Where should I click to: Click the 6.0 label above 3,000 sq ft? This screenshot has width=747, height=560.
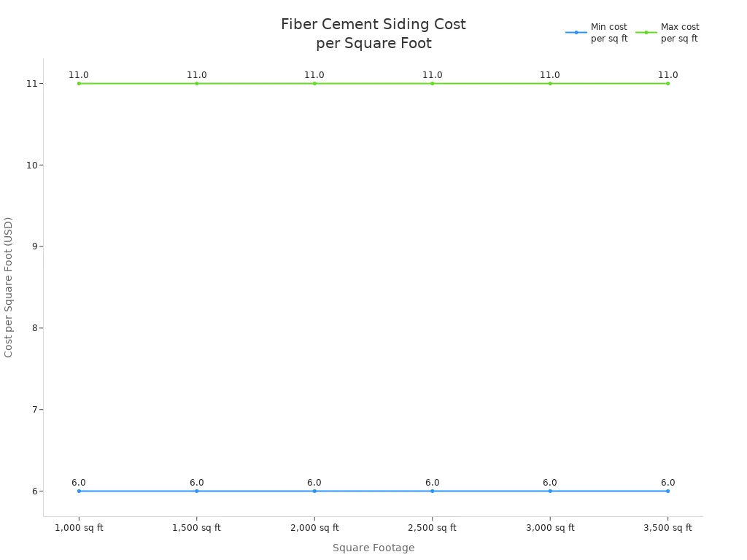(549, 481)
